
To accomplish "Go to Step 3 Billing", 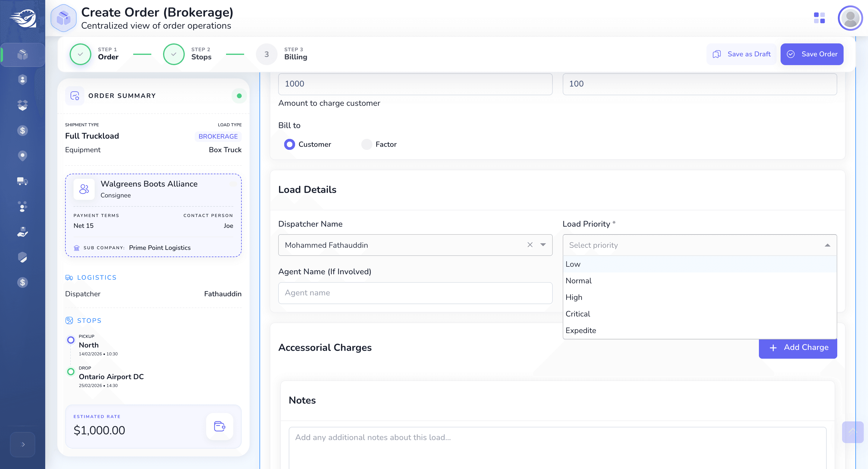I will [x=282, y=54].
